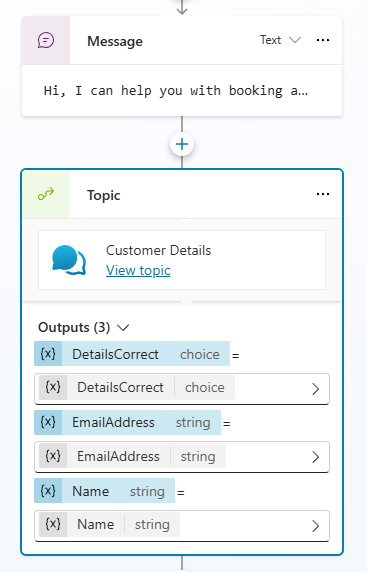Open the Message node more options menu
Image resolution: width=367 pixels, height=572 pixels.
pos(323,40)
